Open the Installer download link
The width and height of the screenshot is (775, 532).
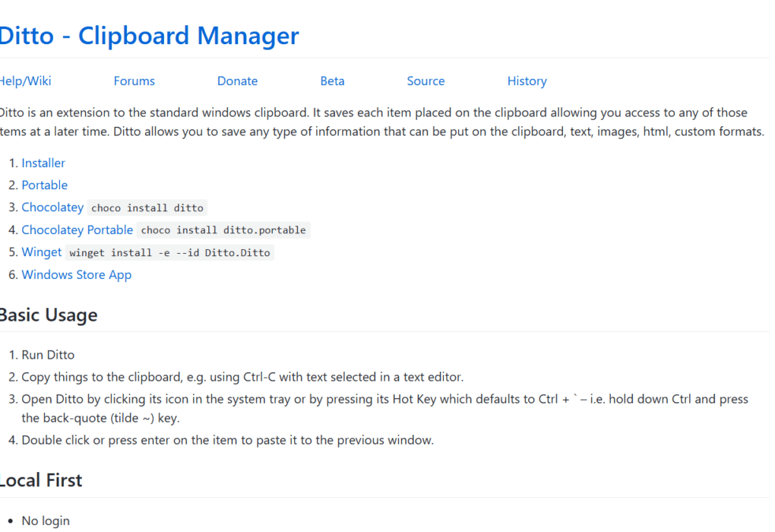(x=43, y=163)
